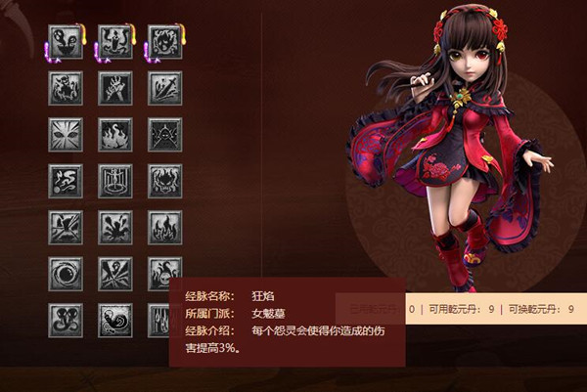Click the red-robed female character portrait

(451, 146)
